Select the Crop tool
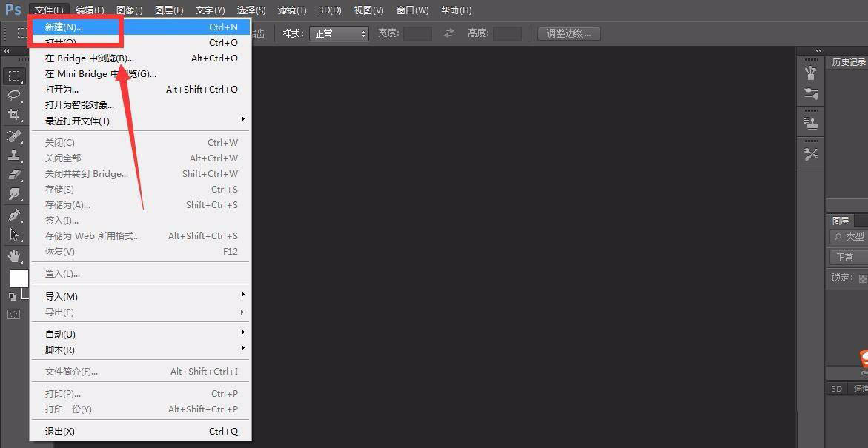This screenshot has width=868, height=448. click(x=14, y=115)
